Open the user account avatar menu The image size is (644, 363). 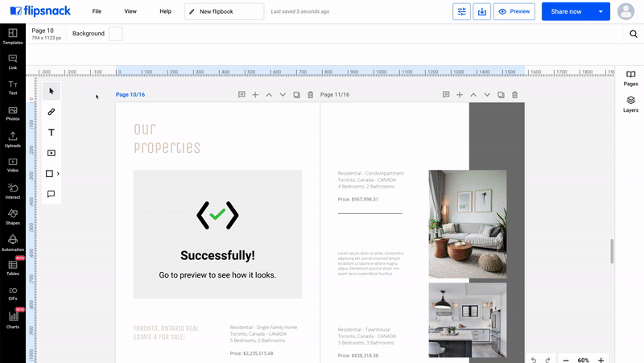tap(626, 11)
